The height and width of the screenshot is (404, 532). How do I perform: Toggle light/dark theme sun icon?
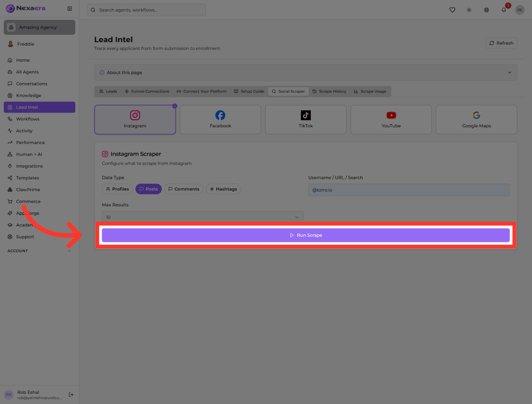point(469,10)
